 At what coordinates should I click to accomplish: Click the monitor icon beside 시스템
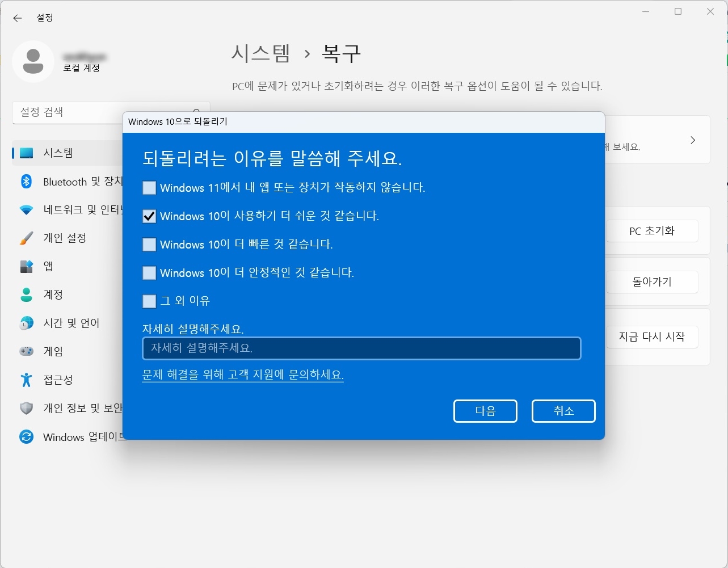click(x=26, y=153)
